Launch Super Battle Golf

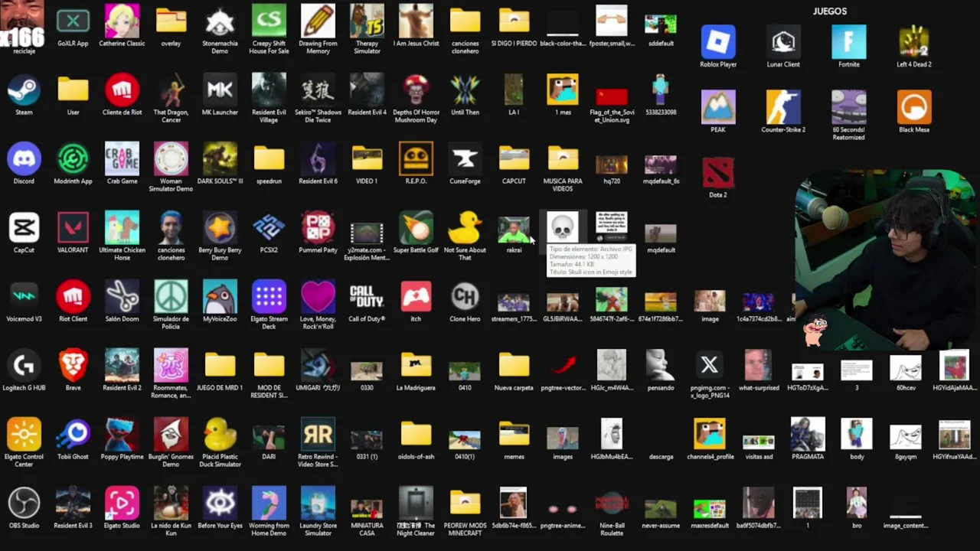(416, 228)
